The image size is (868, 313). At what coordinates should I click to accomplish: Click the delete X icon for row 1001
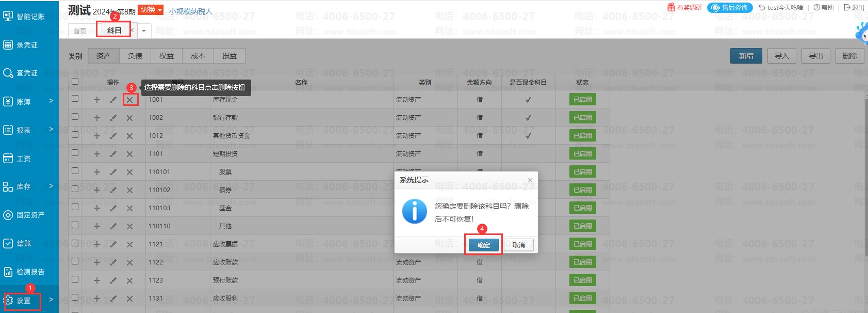click(130, 100)
